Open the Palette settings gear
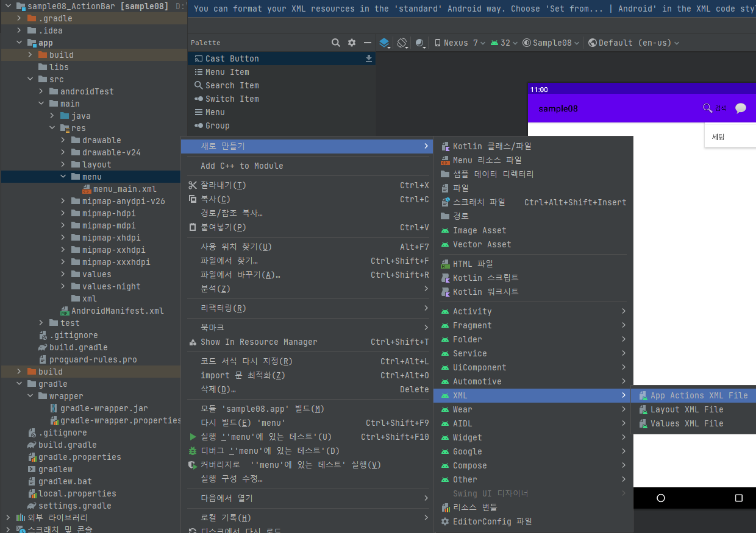The image size is (756, 533). 352,43
